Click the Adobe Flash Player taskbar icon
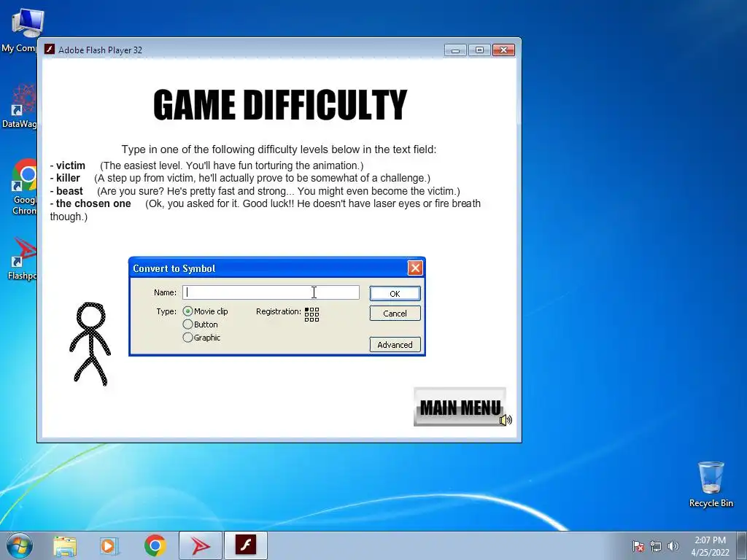Screen dimensions: 747x560 (246, 545)
